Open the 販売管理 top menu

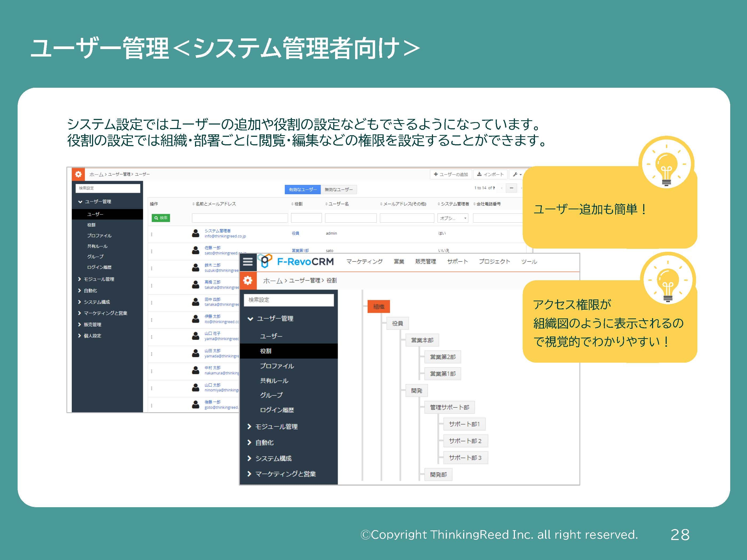[x=426, y=262]
